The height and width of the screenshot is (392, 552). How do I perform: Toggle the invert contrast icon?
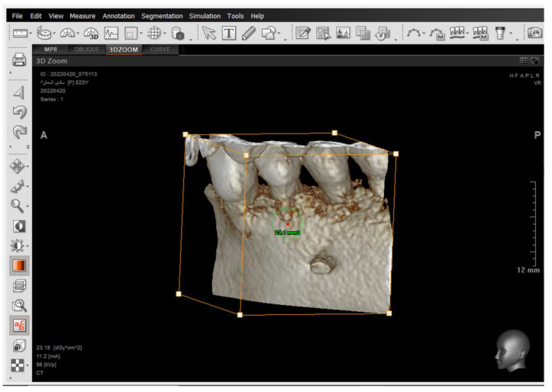(19, 226)
